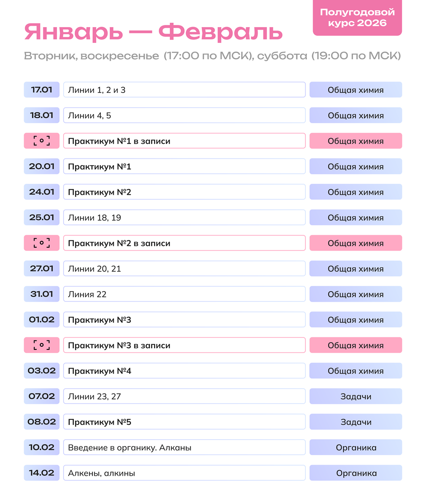This screenshot has width=426, height=504.
Task: Click the 10.02 date label
Action: click(42, 447)
